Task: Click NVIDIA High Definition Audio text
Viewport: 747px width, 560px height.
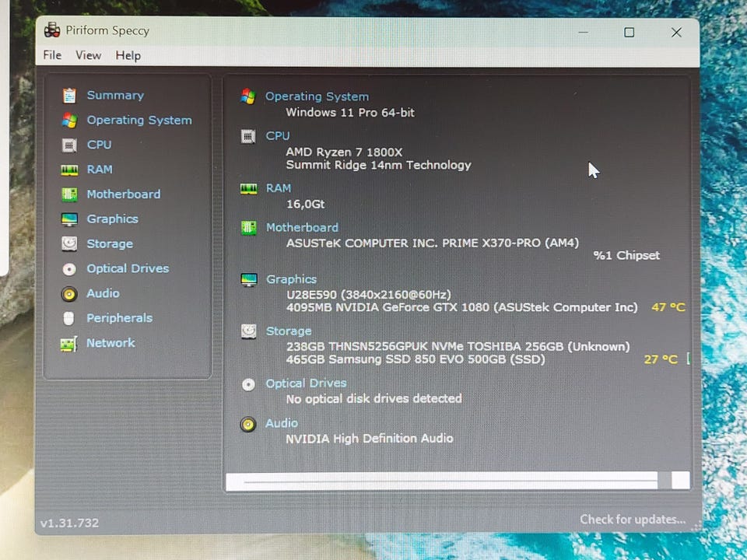Action: tap(369, 439)
